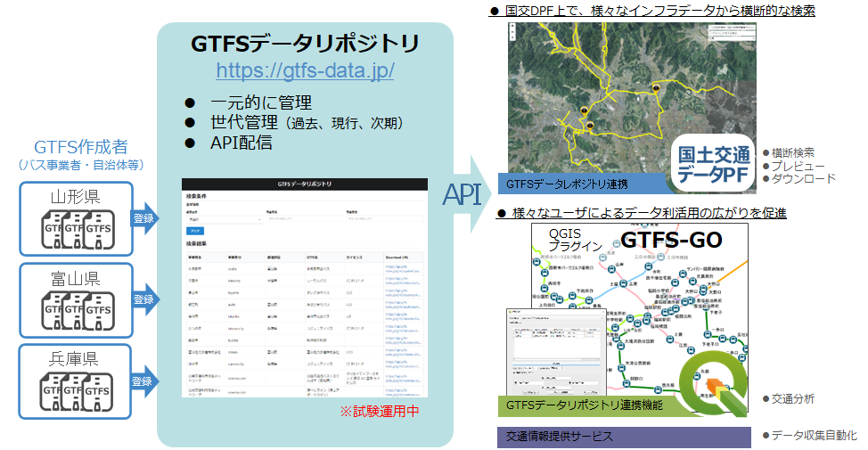Select the 今村 bus stop icon
Viewport: 868px width, 450px height.
point(649,266)
